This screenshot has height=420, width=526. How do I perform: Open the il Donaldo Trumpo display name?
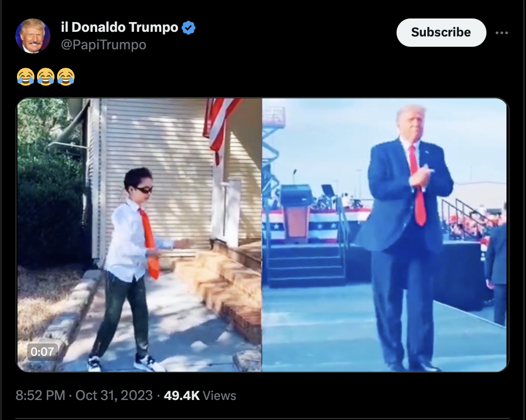tap(119, 27)
